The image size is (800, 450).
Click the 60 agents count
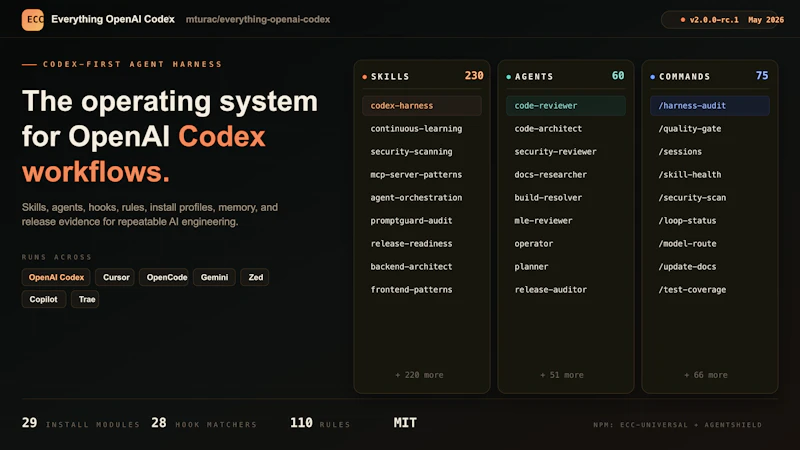pyautogui.click(x=618, y=76)
